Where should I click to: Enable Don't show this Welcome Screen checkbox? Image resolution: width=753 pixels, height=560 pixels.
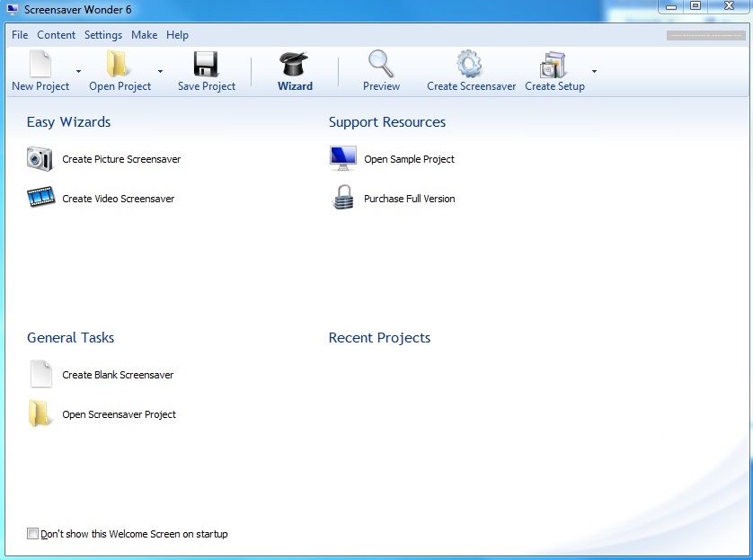coord(33,534)
